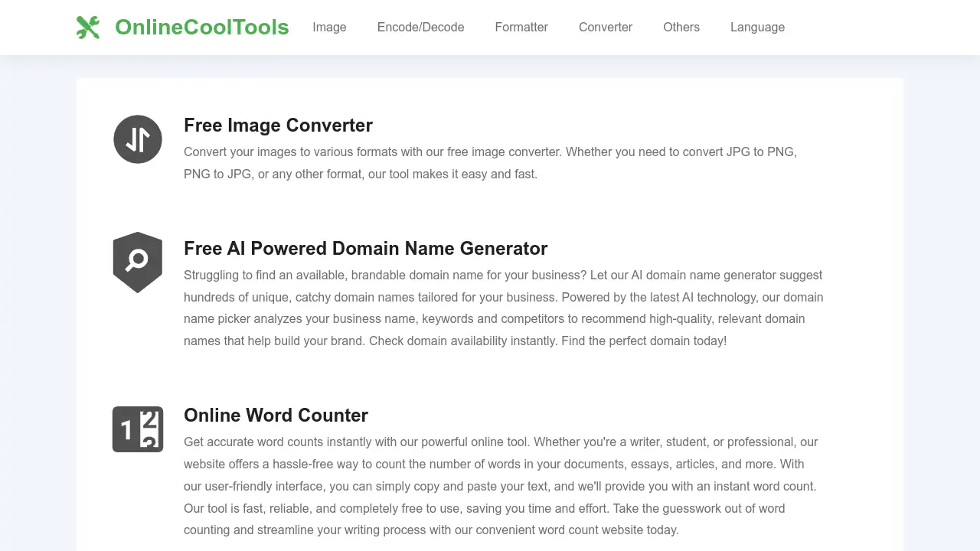Open the Encode/Decode menu
Image resolution: width=980 pixels, height=551 pixels.
pyautogui.click(x=420, y=28)
